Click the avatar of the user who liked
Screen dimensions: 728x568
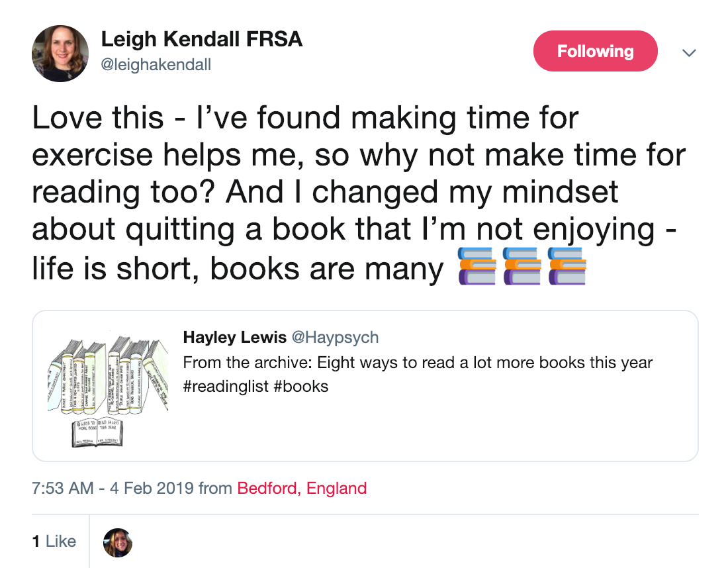[x=118, y=542]
